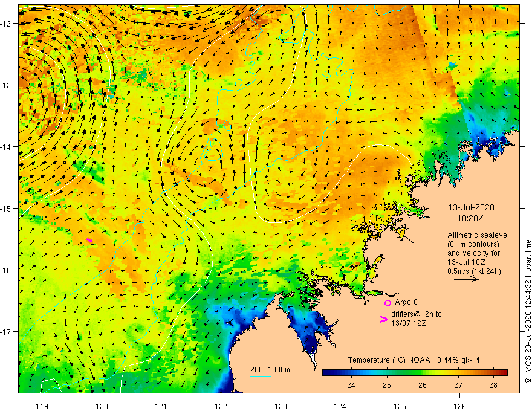The height and width of the screenshot is (411, 532).
Task: Click the latitude label -14
Action: tap(5, 147)
